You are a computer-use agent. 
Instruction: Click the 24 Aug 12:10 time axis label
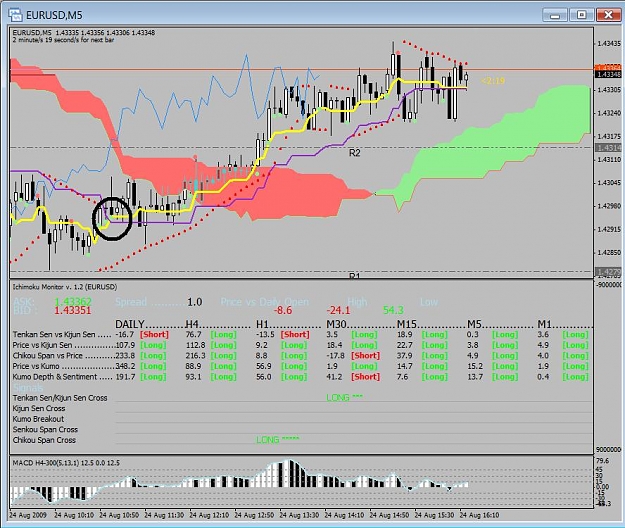[209, 515]
